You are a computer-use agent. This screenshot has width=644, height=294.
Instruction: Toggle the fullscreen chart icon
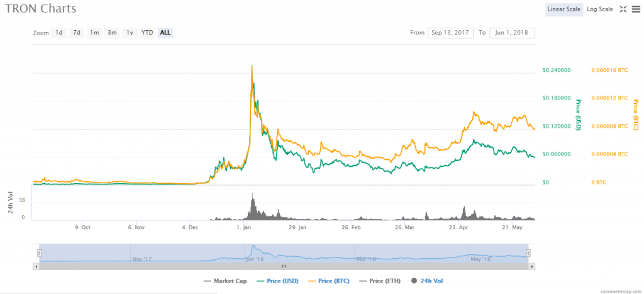pos(623,9)
